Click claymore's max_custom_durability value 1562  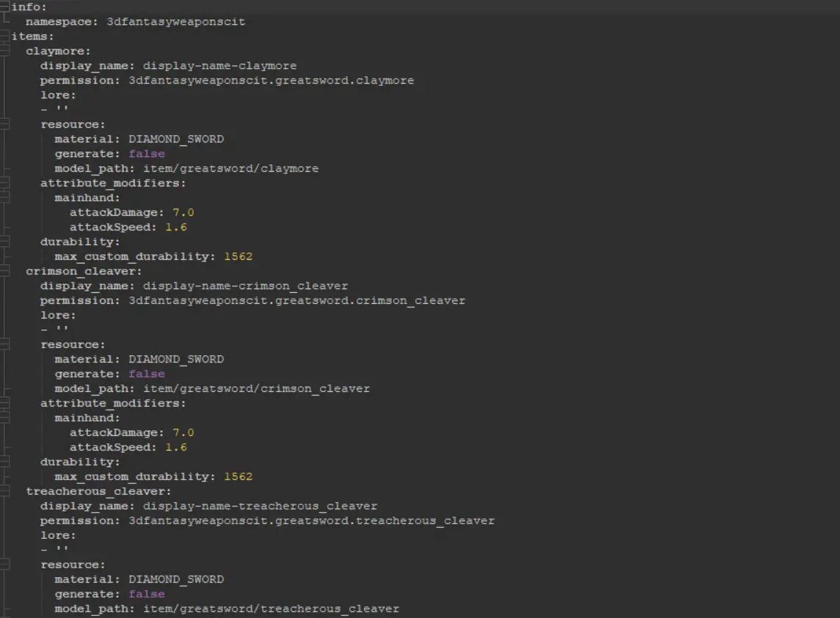click(x=238, y=257)
